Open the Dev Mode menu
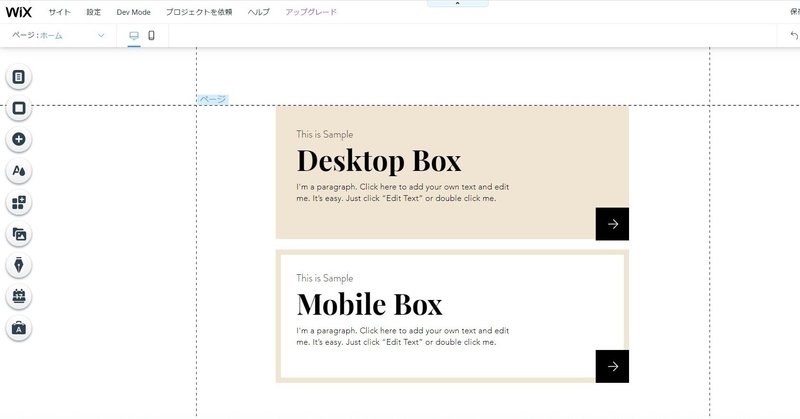Viewport: 800px width, 419px height. 133,12
